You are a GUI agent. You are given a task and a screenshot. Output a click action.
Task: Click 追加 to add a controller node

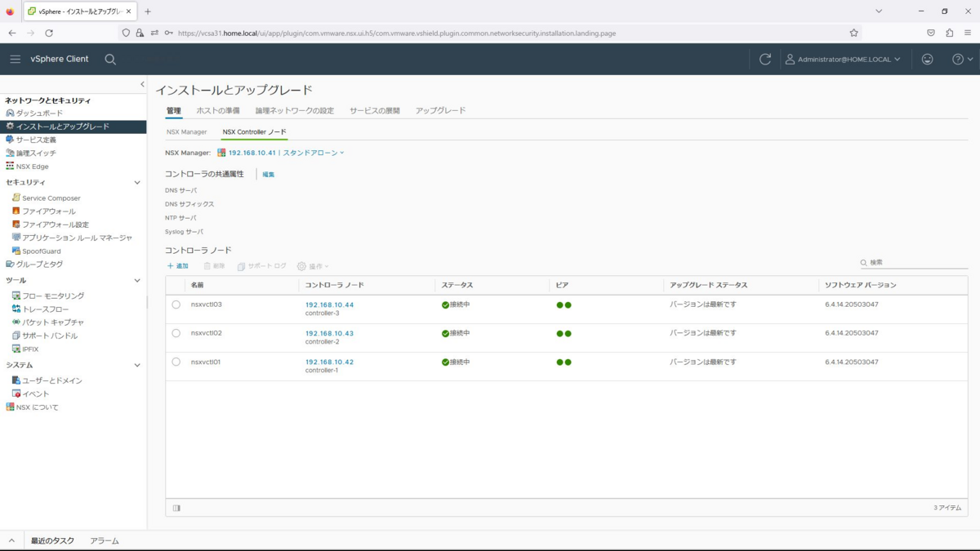178,266
